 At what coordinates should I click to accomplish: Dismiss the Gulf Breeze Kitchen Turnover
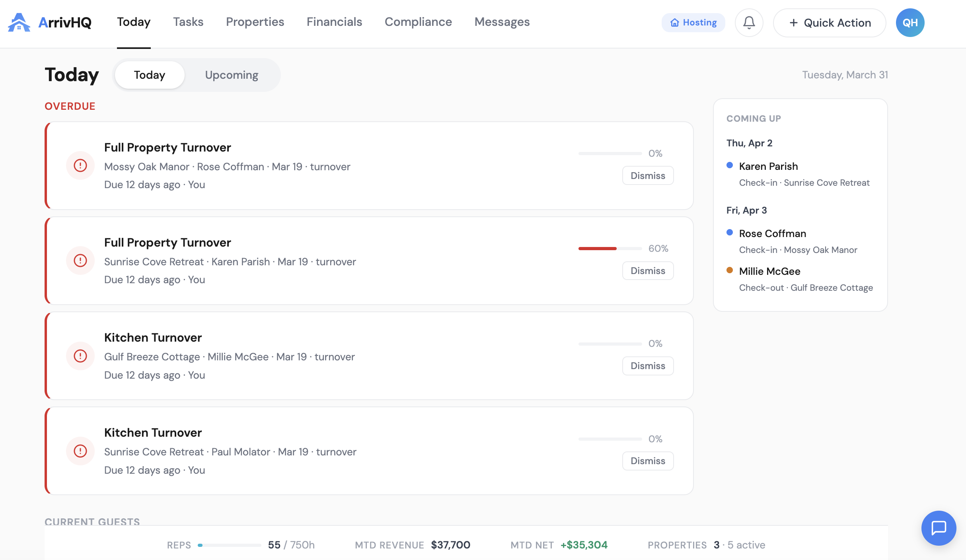tap(648, 366)
